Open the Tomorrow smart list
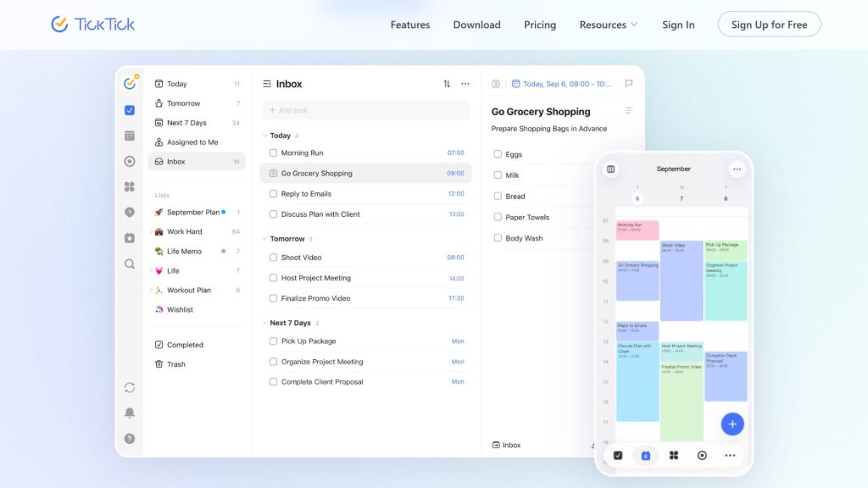Viewport: 868px width, 488px height. click(197, 103)
